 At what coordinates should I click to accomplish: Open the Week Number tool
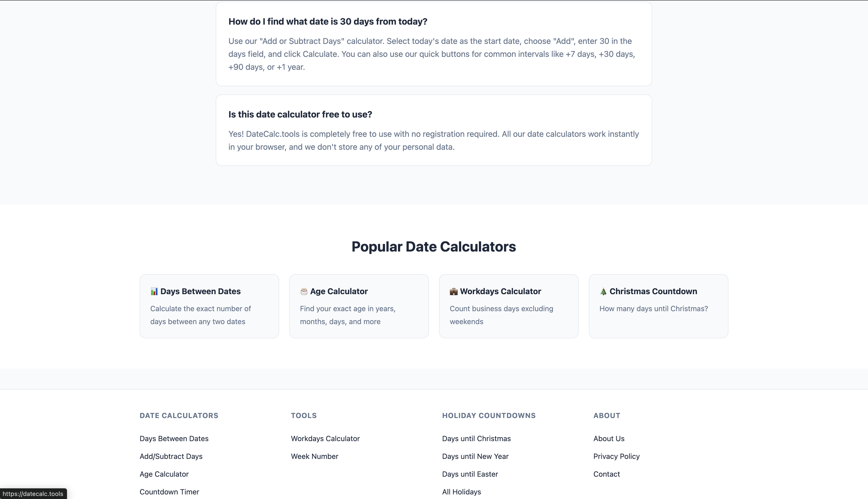(314, 456)
